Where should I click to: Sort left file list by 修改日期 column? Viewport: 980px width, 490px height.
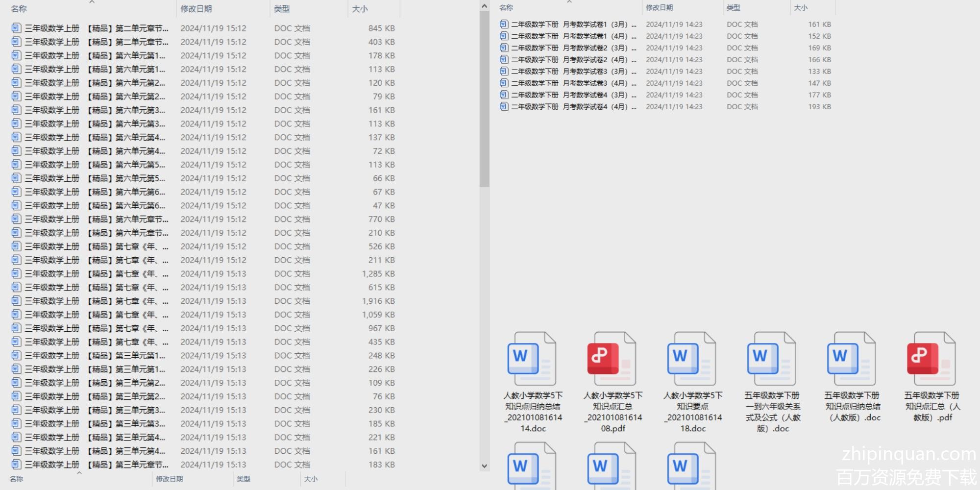[x=196, y=9]
